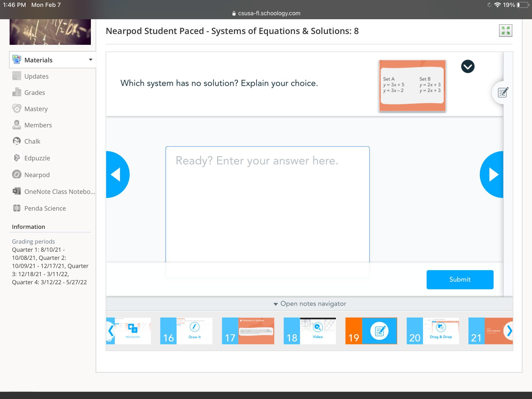Collapse question with dark chevron button
This screenshot has width=532, height=399.
click(467, 66)
